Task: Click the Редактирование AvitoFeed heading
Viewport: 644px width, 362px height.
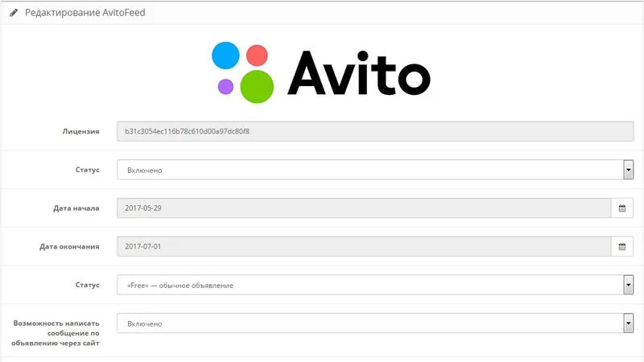Action: (85, 13)
